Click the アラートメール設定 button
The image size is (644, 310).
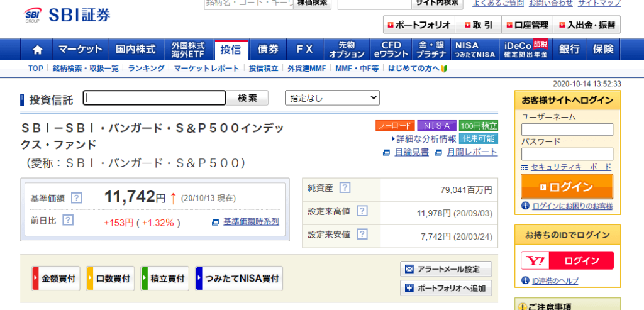(446, 269)
